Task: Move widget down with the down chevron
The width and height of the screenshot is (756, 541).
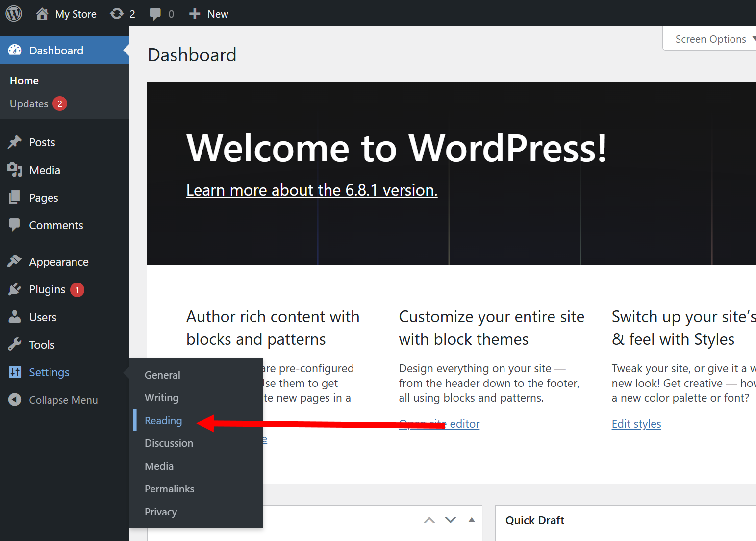Action: tap(451, 520)
